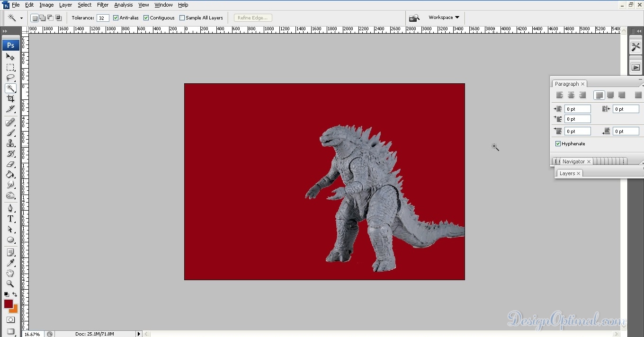Collapse the toolbox to double column
The height and width of the screenshot is (337, 644).
(x=5, y=31)
